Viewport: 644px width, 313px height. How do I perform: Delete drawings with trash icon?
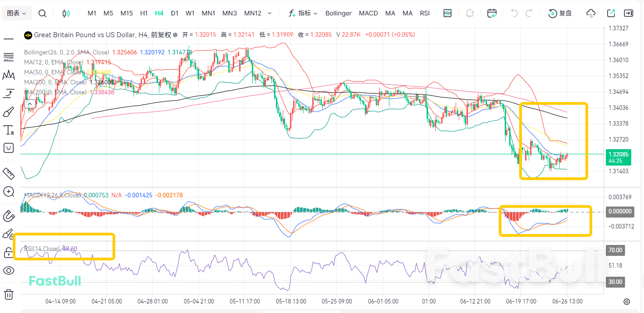click(8, 294)
